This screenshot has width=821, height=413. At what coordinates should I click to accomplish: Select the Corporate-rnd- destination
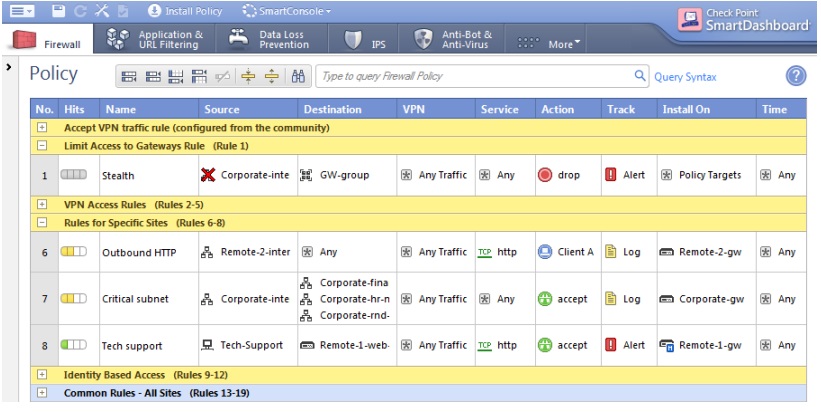pyautogui.click(x=346, y=315)
